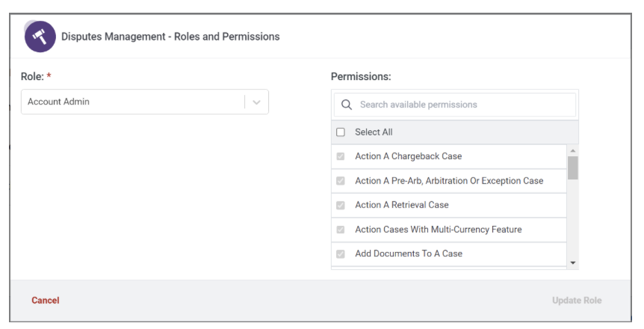This screenshot has width=644, height=329.
Task: Toggle Action A Retrieval Case checkbox
Action: tap(341, 205)
